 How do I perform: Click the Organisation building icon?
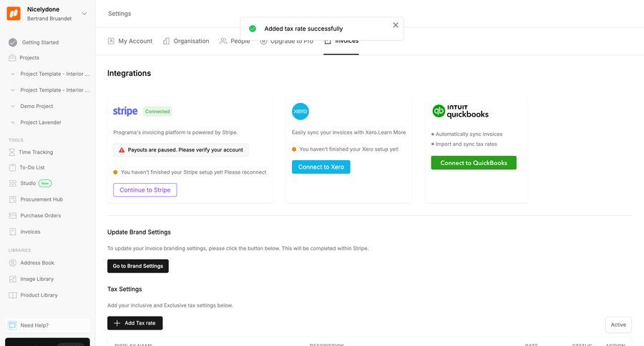tap(166, 41)
